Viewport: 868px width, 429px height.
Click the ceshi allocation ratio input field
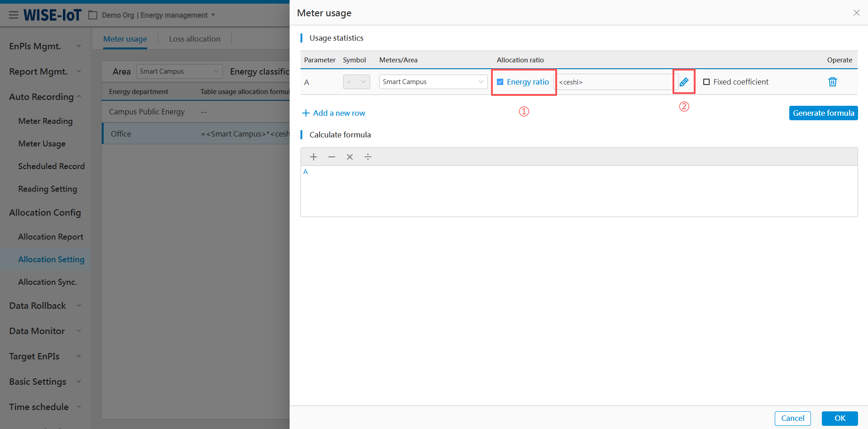[x=613, y=82]
